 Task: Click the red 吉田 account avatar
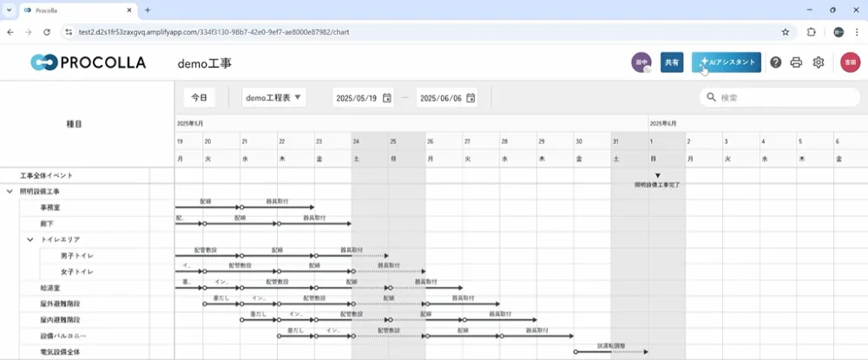pyautogui.click(x=850, y=62)
